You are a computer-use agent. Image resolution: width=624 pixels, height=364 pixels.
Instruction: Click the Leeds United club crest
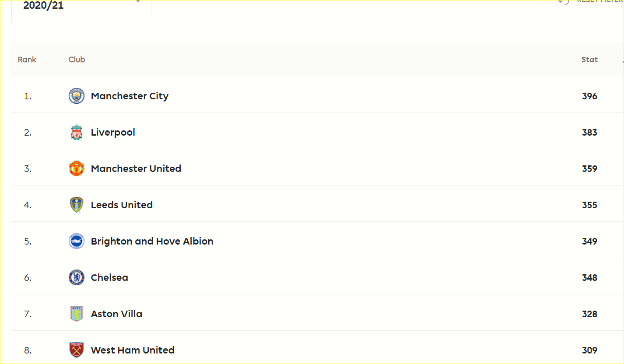click(77, 205)
